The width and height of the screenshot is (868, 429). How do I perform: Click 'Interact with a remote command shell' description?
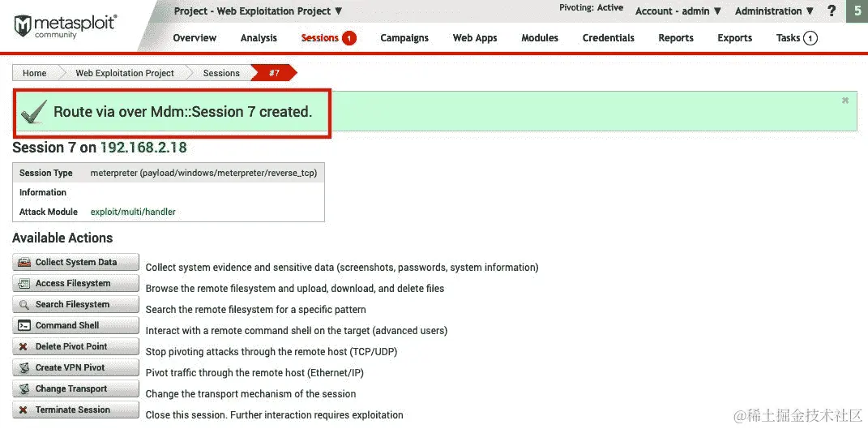click(296, 330)
